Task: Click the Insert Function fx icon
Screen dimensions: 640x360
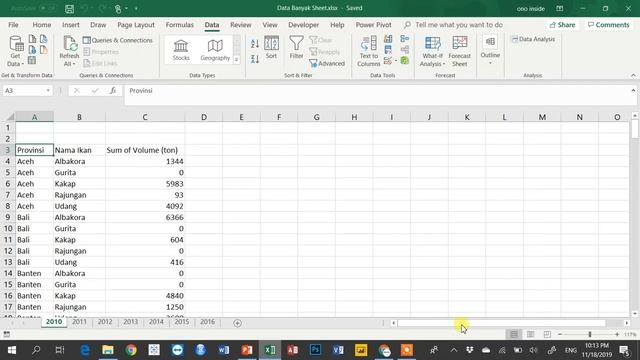Action: (x=113, y=91)
